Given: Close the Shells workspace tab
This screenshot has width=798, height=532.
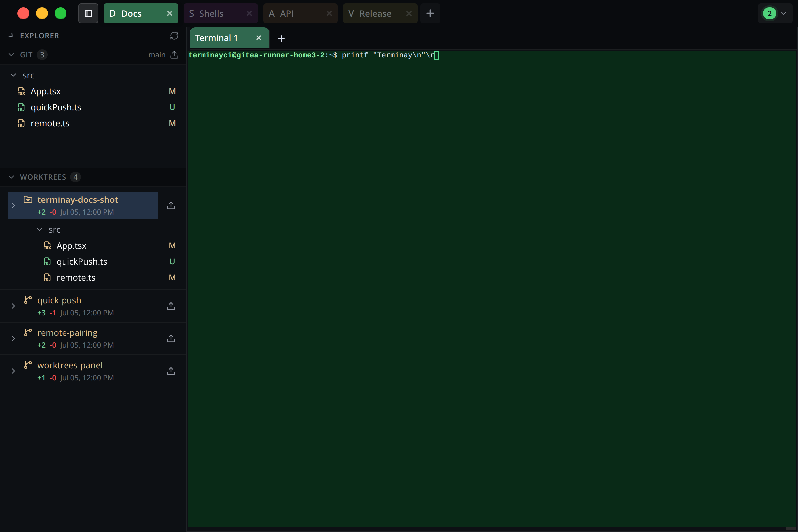Looking at the screenshot, I should pyautogui.click(x=249, y=14).
